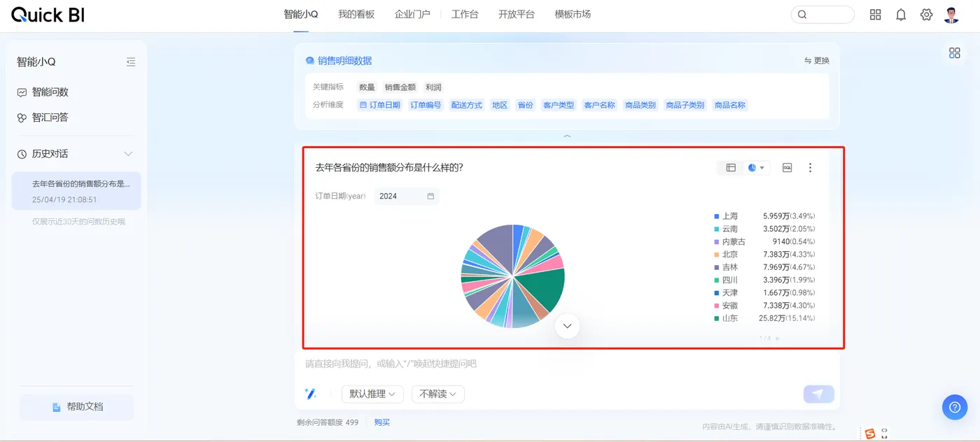The height and width of the screenshot is (442, 980).
Task: Select the 商品名称 dimension tag
Action: click(x=730, y=105)
